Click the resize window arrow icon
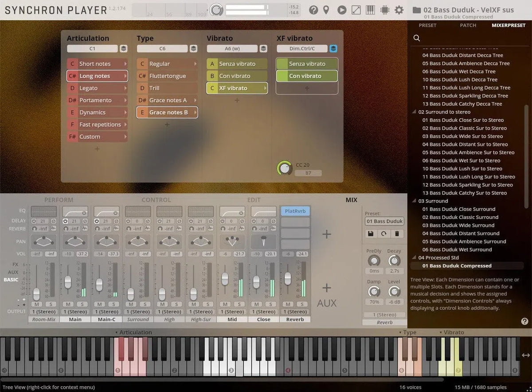The width and height of the screenshot is (532, 392). 356,10
